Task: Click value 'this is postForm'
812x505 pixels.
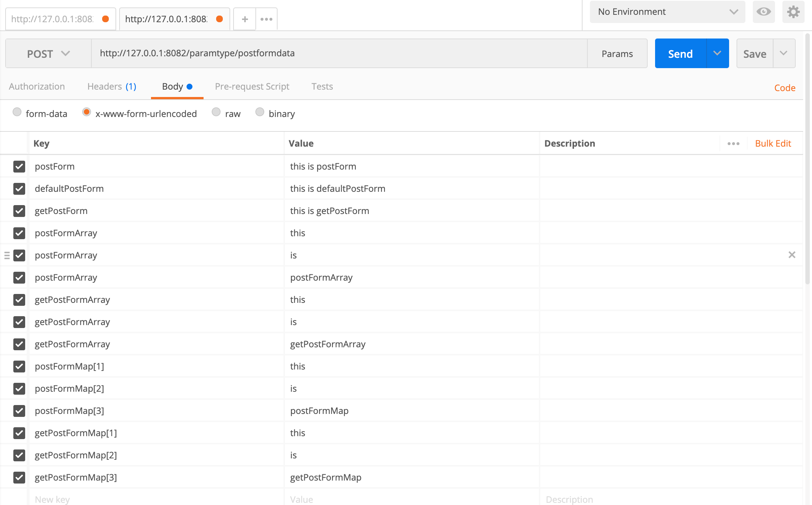Action: click(323, 167)
